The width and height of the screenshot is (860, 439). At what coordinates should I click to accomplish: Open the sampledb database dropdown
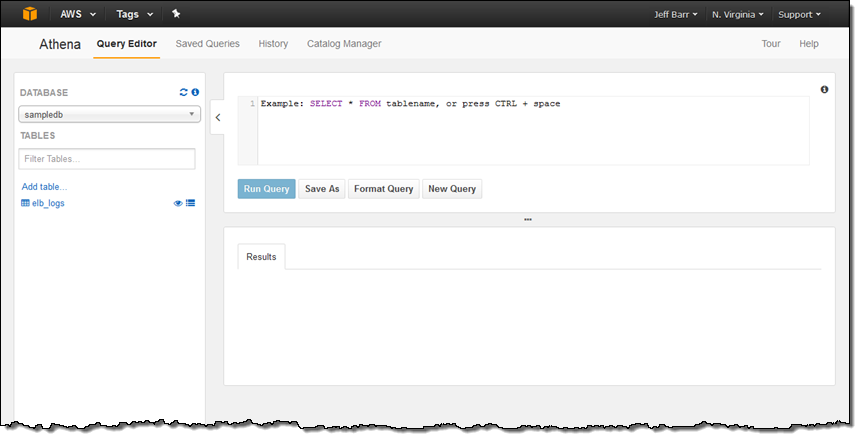click(x=109, y=115)
